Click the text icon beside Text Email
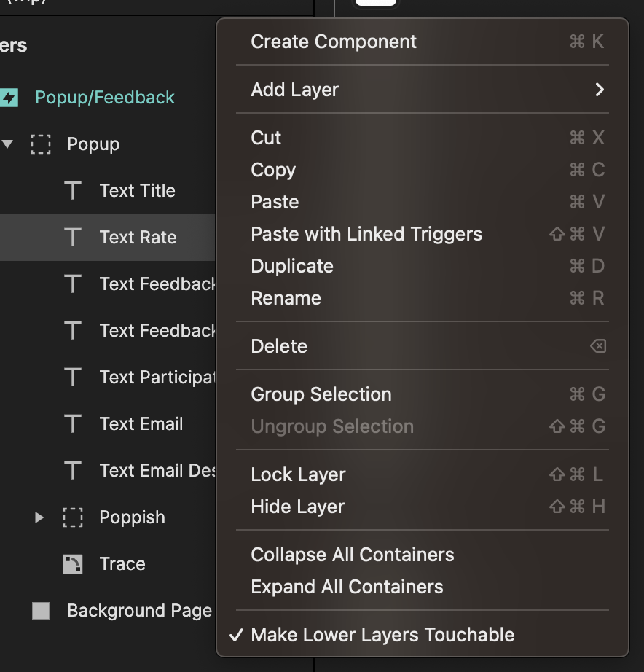 73,424
